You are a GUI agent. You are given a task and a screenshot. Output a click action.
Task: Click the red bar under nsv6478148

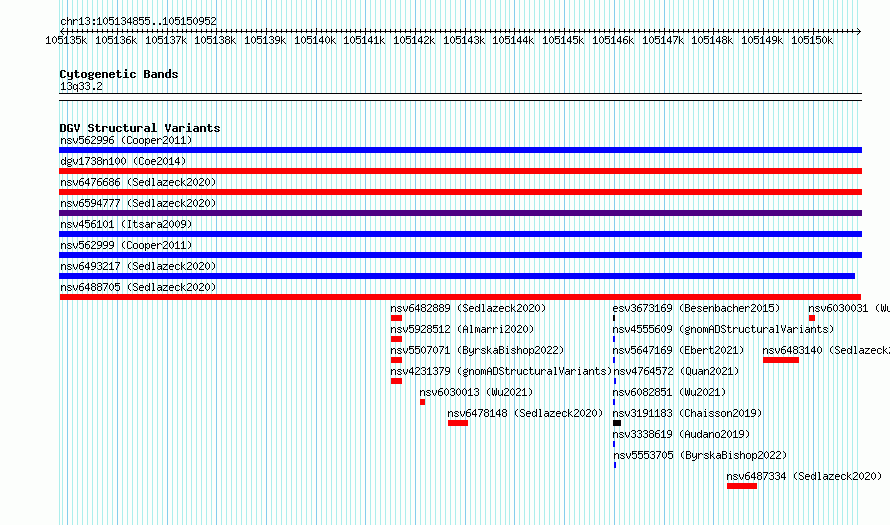click(x=457, y=423)
